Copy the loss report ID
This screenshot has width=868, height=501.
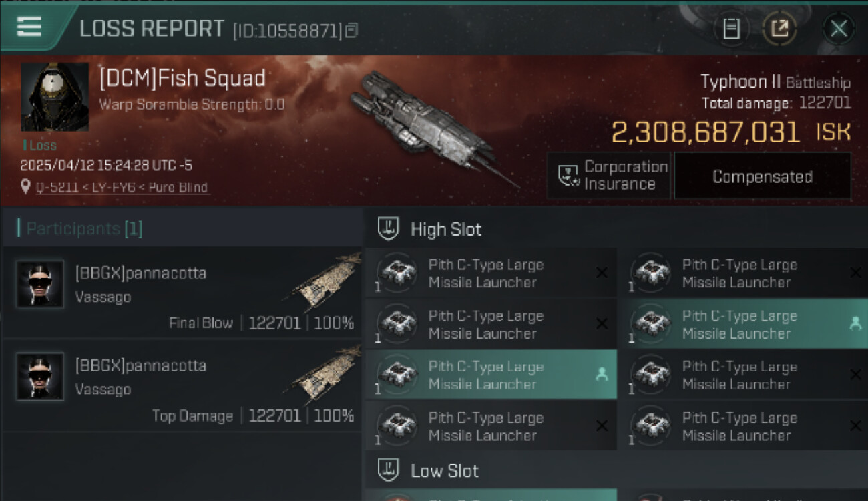coord(352,30)
